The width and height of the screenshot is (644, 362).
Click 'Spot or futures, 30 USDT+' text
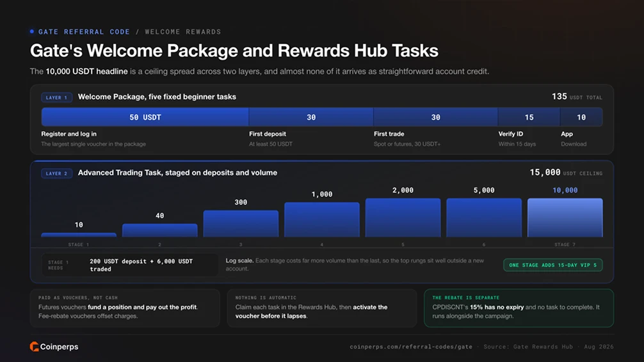pyautogui.click(x=407, y=144)
